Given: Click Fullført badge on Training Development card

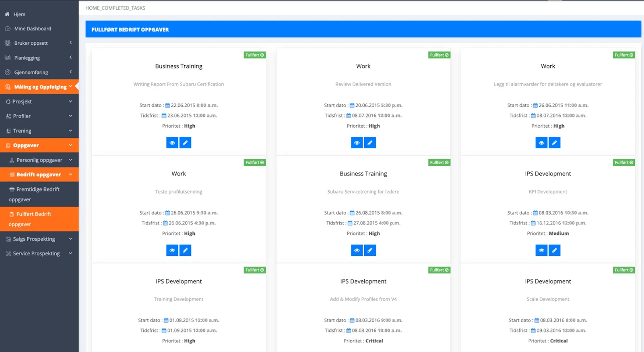Looking at the screenshot, I should tap(254, 270).
